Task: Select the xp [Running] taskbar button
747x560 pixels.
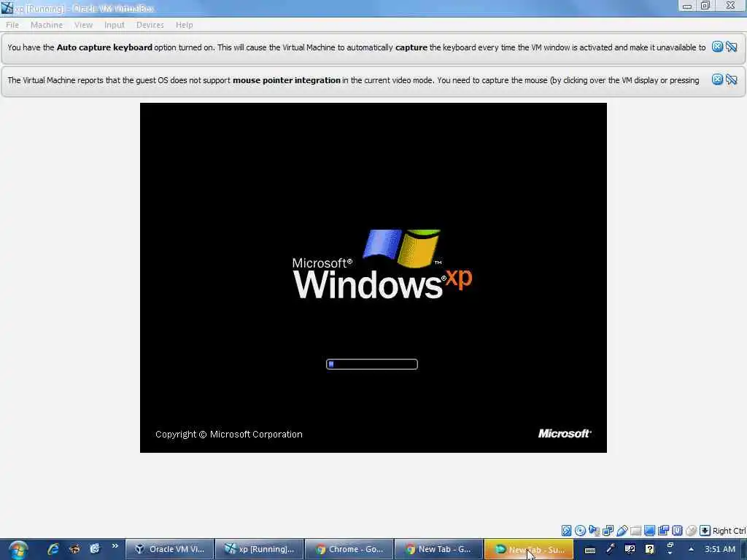Action: click(259, 549)
